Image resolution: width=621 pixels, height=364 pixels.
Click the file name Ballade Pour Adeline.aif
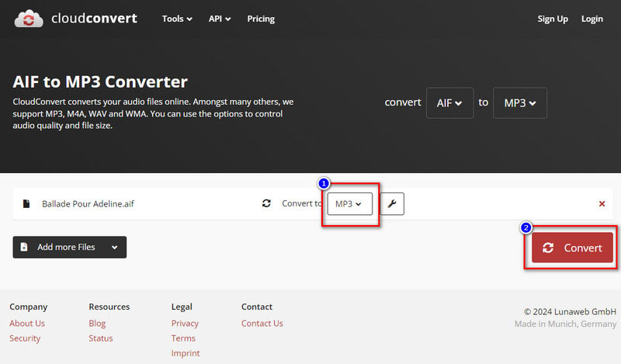(x=88, y=203)
